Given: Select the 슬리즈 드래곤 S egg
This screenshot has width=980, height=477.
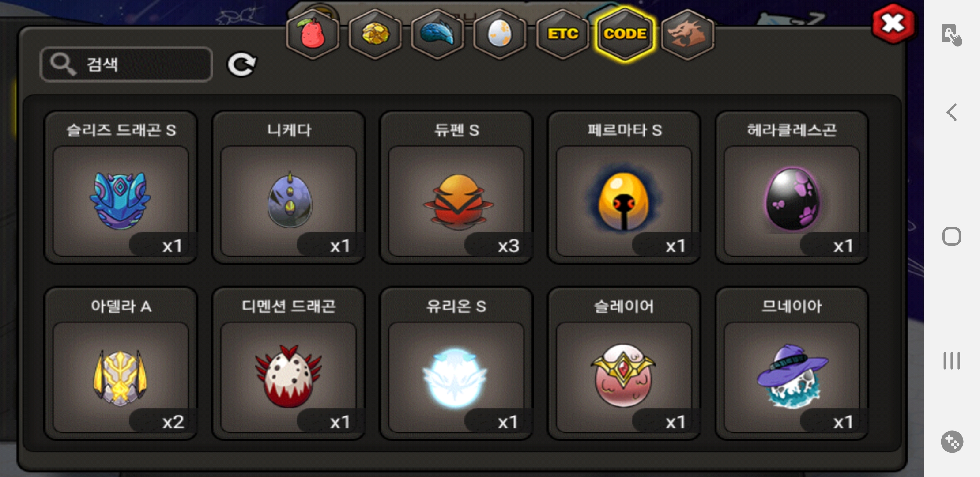Looking at the screenshot, I should point(121,187).
